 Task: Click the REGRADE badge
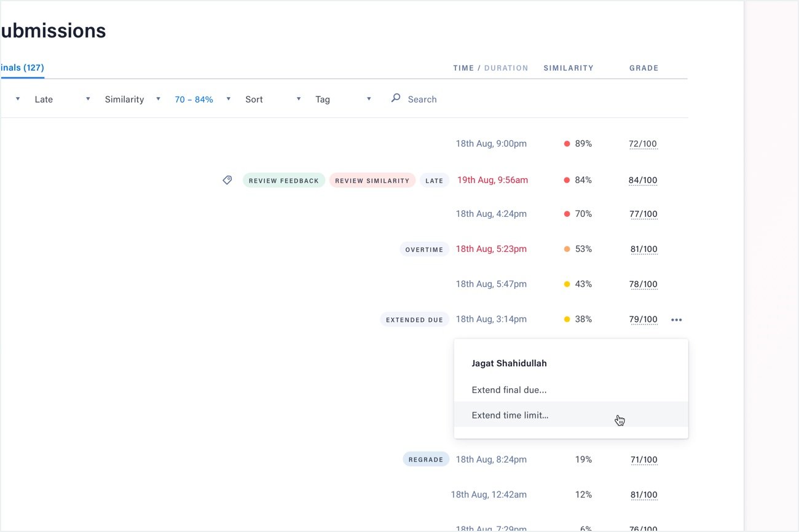(x=426, y=459)
